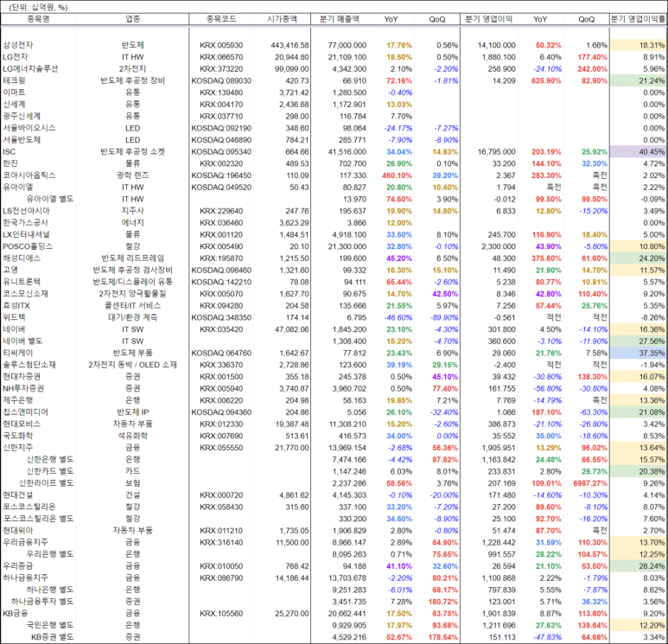Click the NH투자증권 cell

[23, 389]
